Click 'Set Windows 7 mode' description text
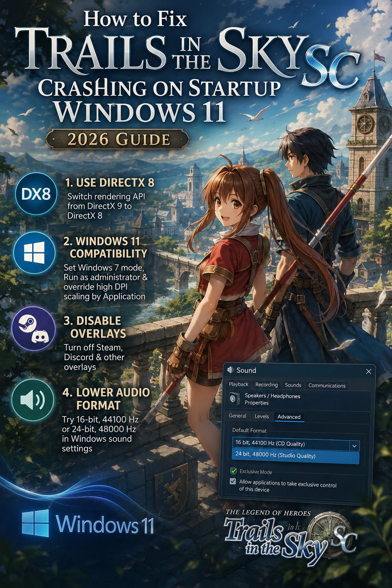The width and height of the screenshot is (392, 588). click(x=106, y=282)
